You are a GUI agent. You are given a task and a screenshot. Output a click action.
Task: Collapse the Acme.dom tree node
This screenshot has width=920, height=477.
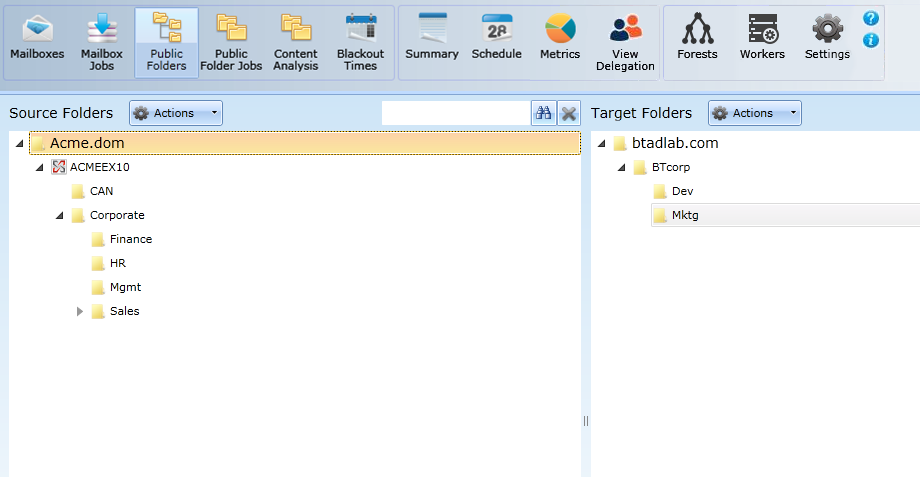point(19,143)
